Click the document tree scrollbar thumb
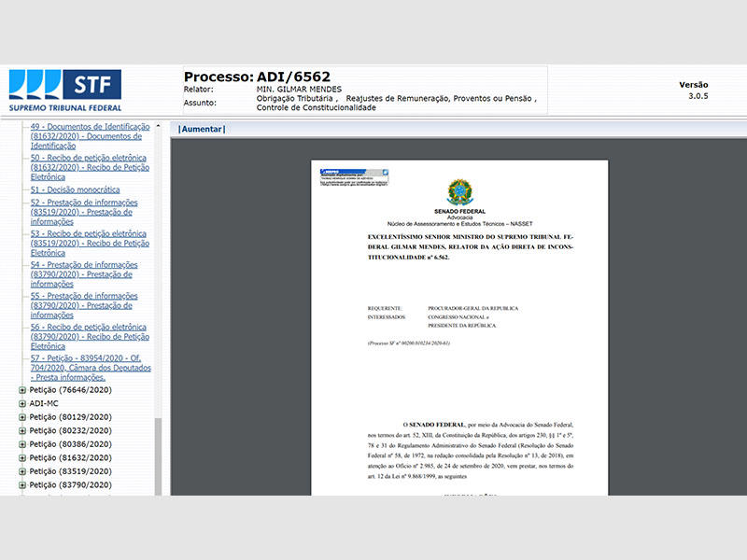 (x=158, y=456)
